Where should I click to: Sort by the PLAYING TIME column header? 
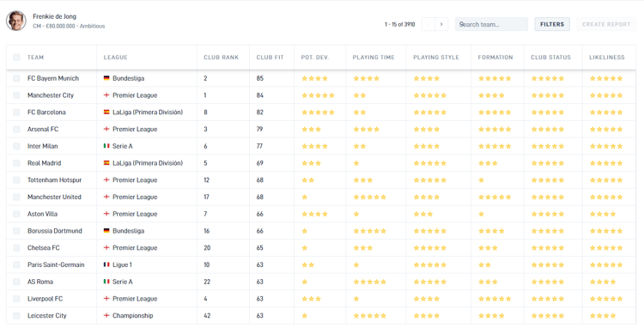point(374,57)
